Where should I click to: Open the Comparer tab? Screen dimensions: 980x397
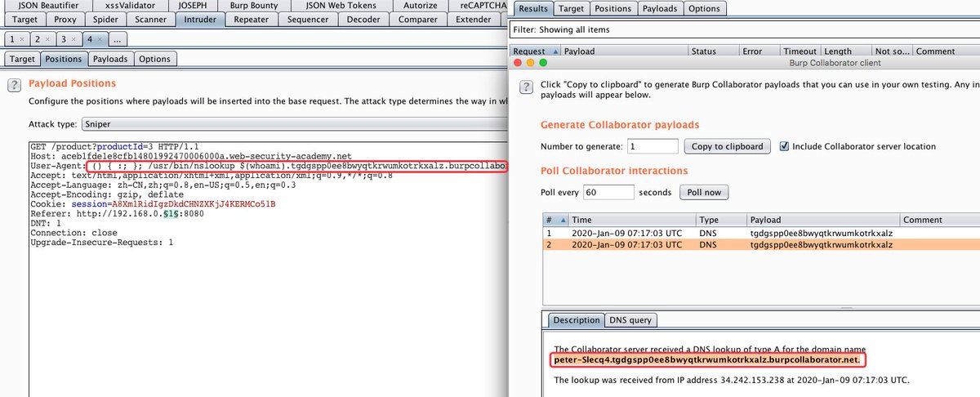click(417, 19)
